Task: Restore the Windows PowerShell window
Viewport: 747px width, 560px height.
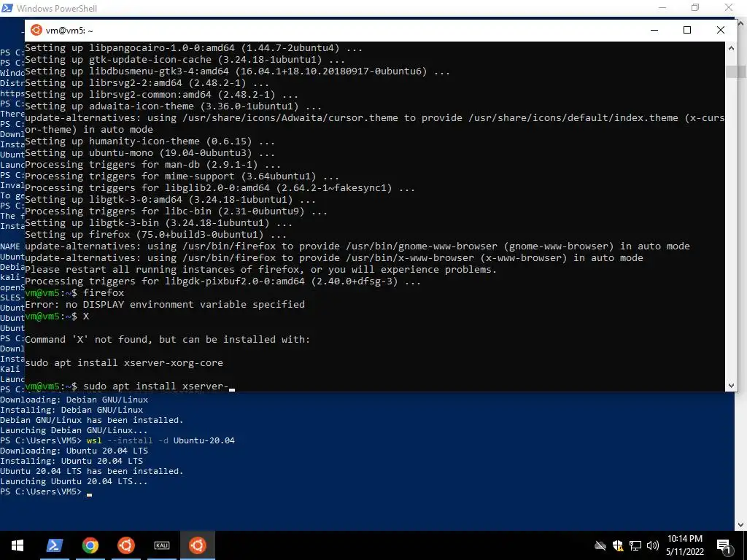Action: 695,7
